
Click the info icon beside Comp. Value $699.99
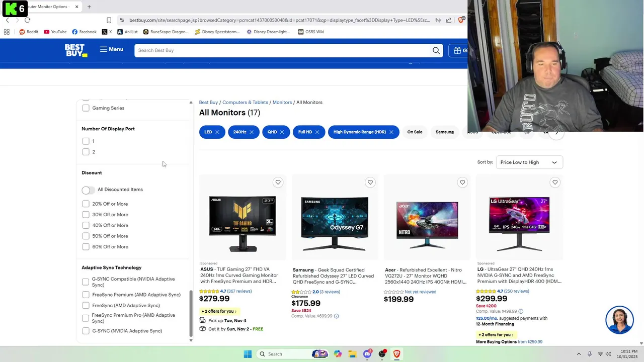(x=337, y=316)
